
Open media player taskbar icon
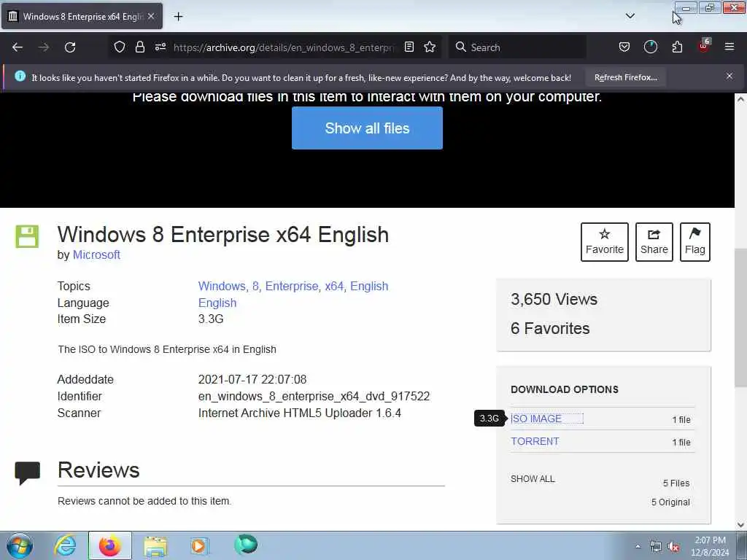(x=198, y=545)
